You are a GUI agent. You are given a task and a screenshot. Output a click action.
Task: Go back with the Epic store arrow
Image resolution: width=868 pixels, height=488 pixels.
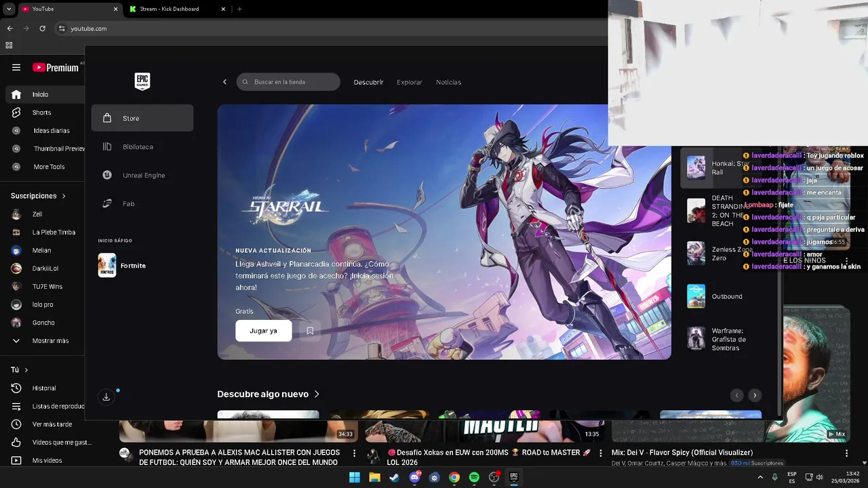(225, 82)
